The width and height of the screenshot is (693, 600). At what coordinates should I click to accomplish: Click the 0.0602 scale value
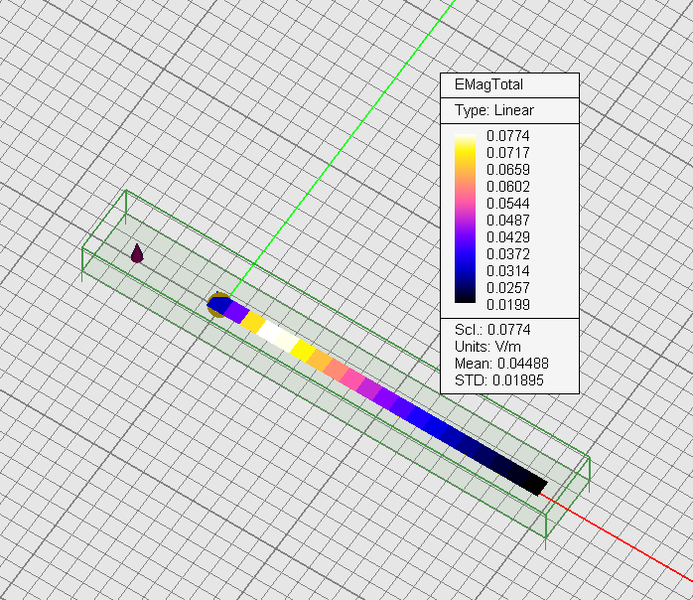[508, 186]
